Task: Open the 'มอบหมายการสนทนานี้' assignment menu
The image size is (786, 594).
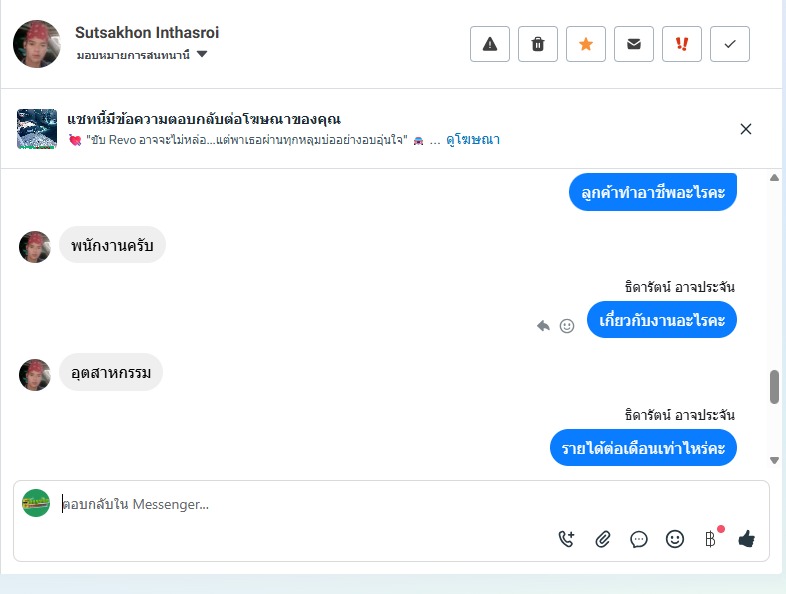Action: pos(133,55)
